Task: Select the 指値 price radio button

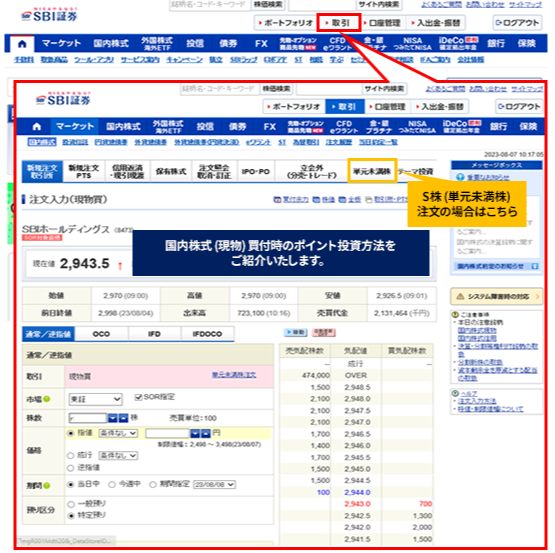Action: coord(71,433)
